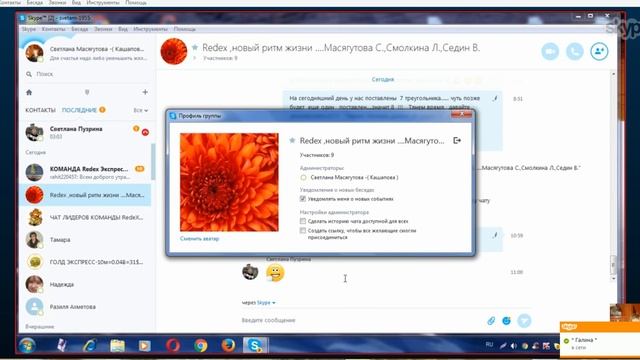This screenshot has width=640, height=360.
Task: Open the dial pad icon in sidebar
Action: coord(87,92)
